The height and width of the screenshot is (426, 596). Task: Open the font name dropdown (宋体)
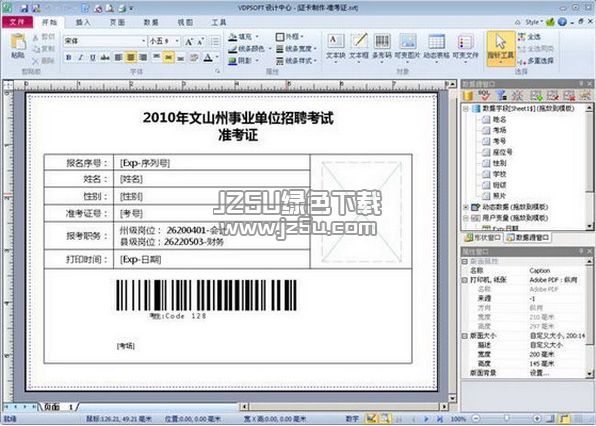143,41
